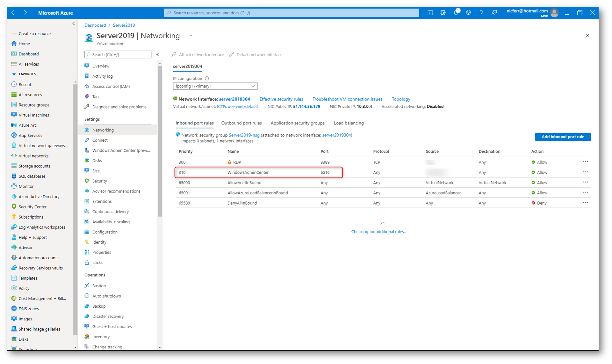Select Networking in Settings menu
612x364 pixels.
pyautogui.click(x=118, y=130)
